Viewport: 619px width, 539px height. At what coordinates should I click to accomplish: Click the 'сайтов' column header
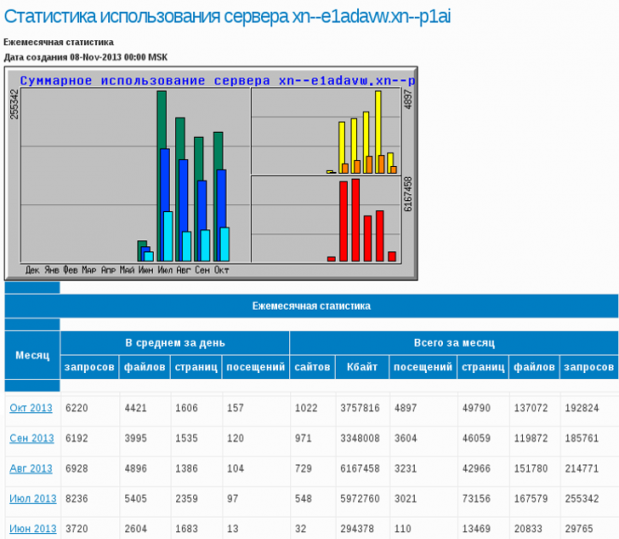(312, 368)
